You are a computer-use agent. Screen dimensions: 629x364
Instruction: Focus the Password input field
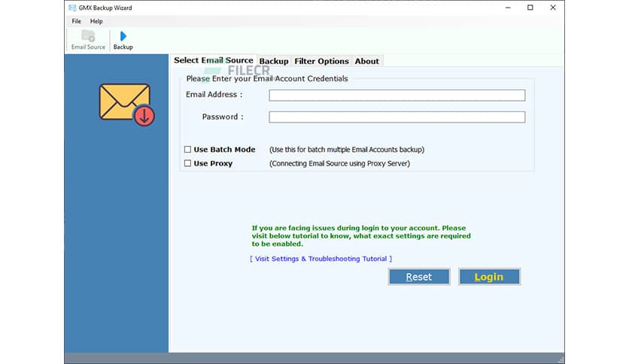point(397,117)
